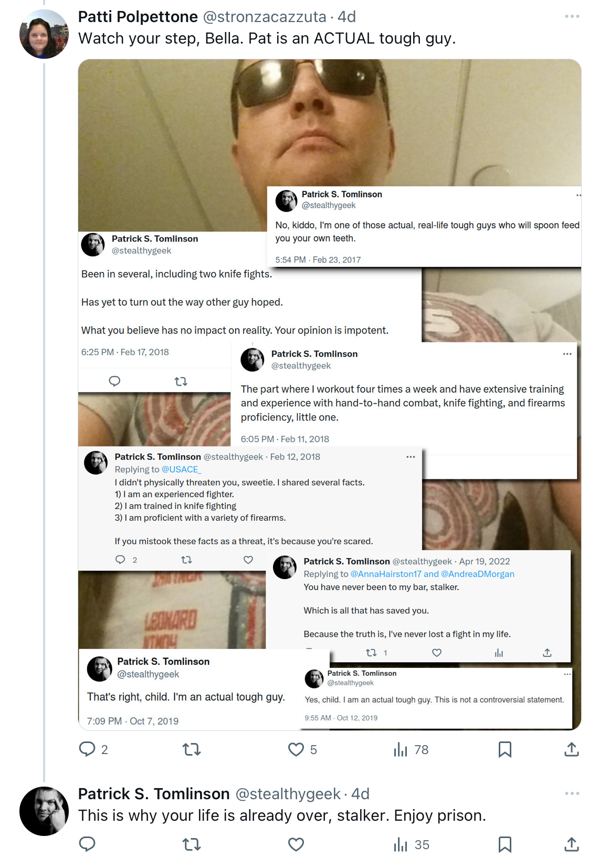Open more options on Patrick S. Tomlinson's reply
The image size is (599, 868).
coord(572,793)
